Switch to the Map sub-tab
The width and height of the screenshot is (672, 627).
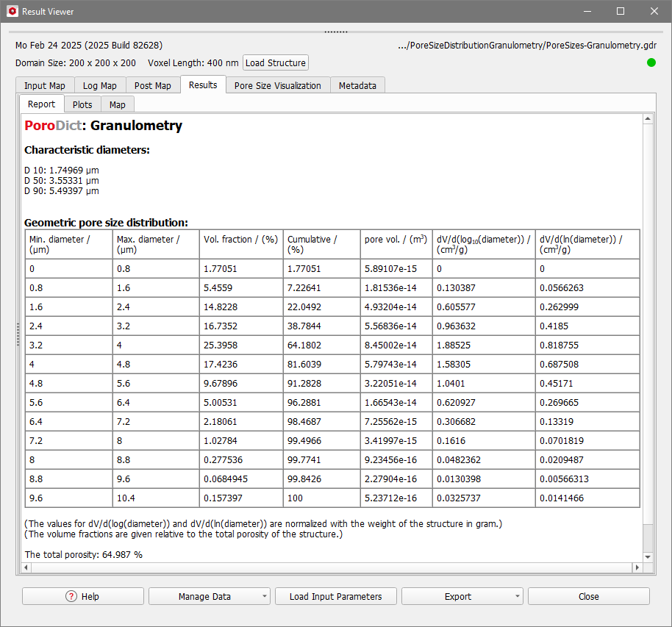[118, 104]
